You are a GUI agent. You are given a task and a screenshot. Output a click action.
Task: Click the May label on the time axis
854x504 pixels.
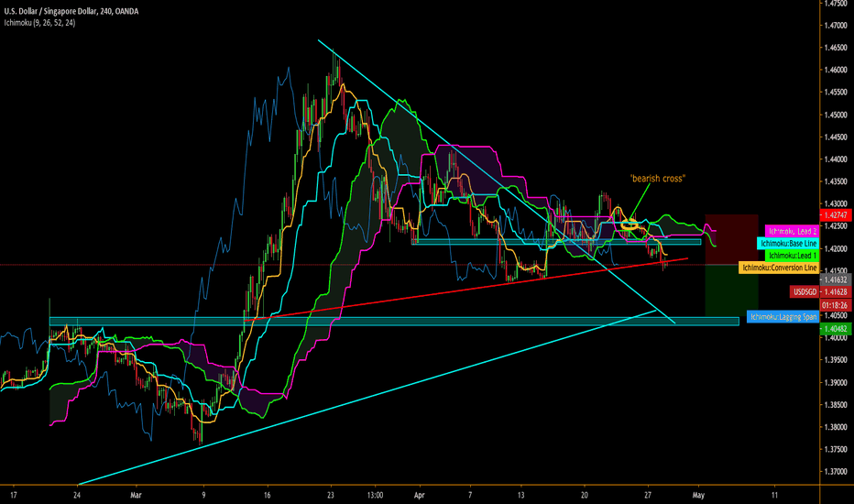(x=698, y=495)
